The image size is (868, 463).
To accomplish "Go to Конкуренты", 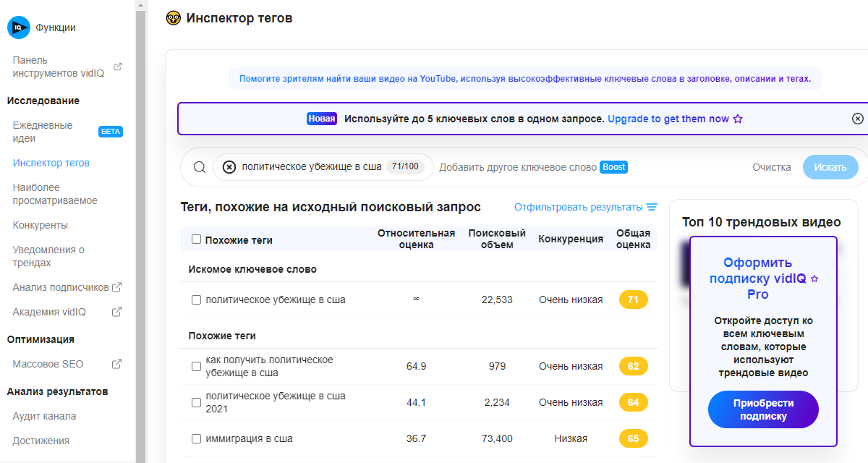I will 41,225.
